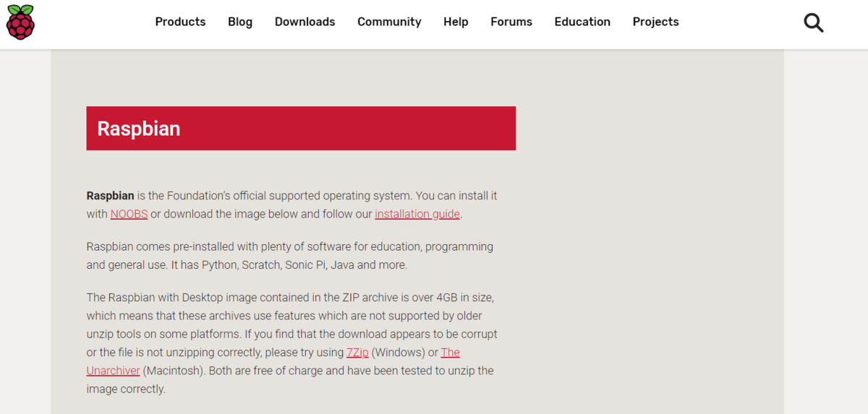Open the Downloads section
The height and width of the screenshot is (414, 868).
(305, 22)
